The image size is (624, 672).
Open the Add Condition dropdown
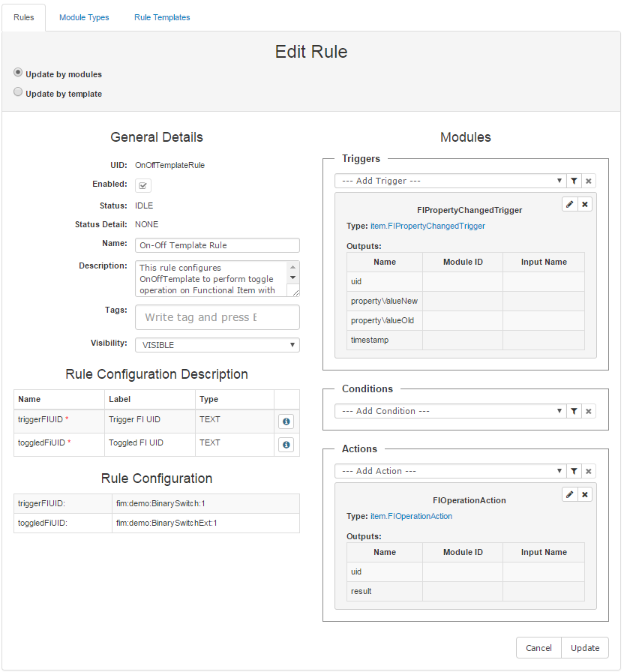450,411
